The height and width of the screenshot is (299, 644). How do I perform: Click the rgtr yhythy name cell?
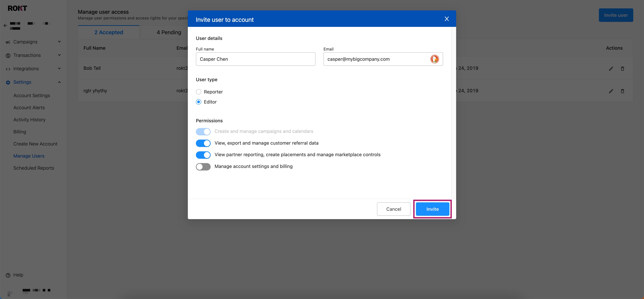coord(95,91)
